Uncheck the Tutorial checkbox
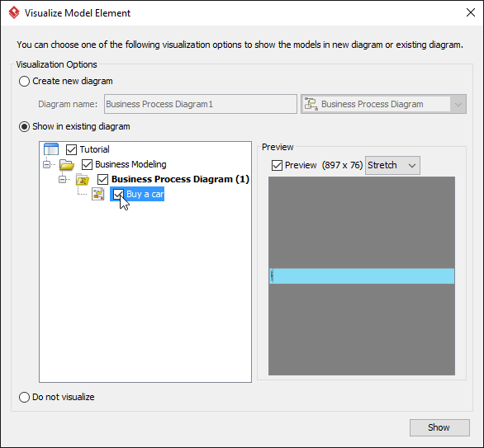 click(x=71, y=149)
